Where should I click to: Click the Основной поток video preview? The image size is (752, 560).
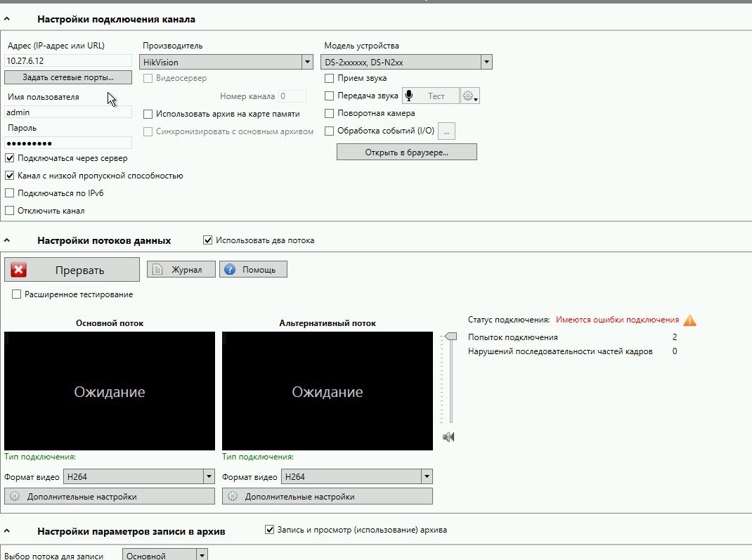coord(110,391)
